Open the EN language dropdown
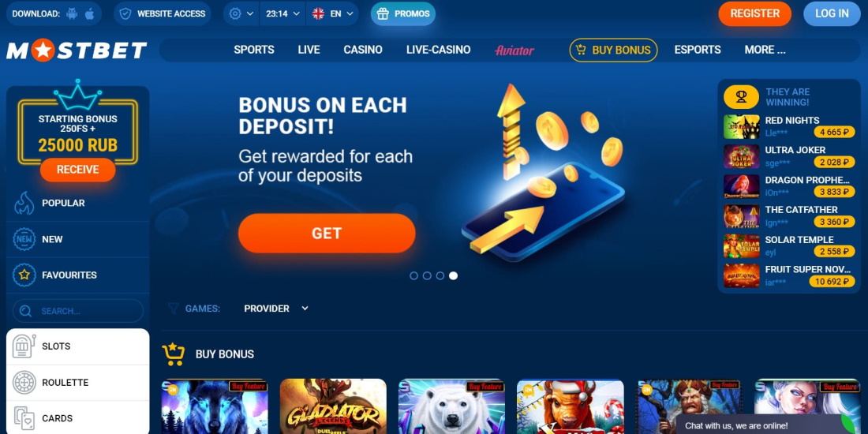Image resolution: width=868 pixels, height=434 pixels. [332, 14]
